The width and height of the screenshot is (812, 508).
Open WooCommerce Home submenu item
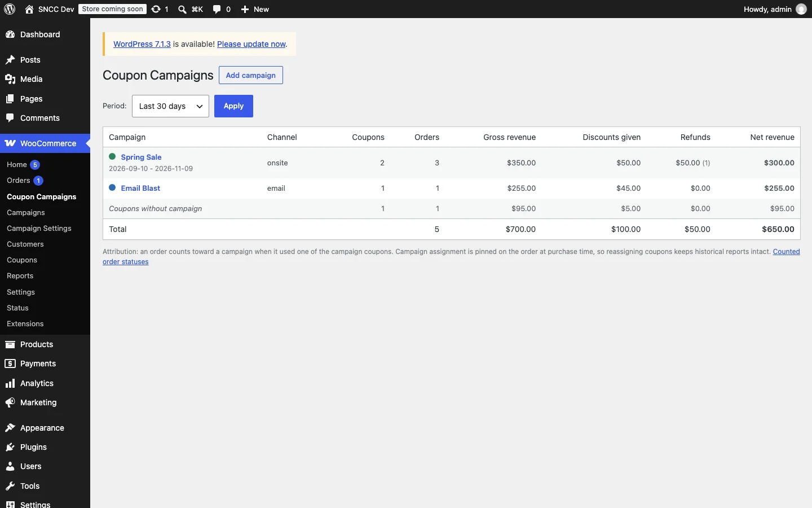click(17, 165)
